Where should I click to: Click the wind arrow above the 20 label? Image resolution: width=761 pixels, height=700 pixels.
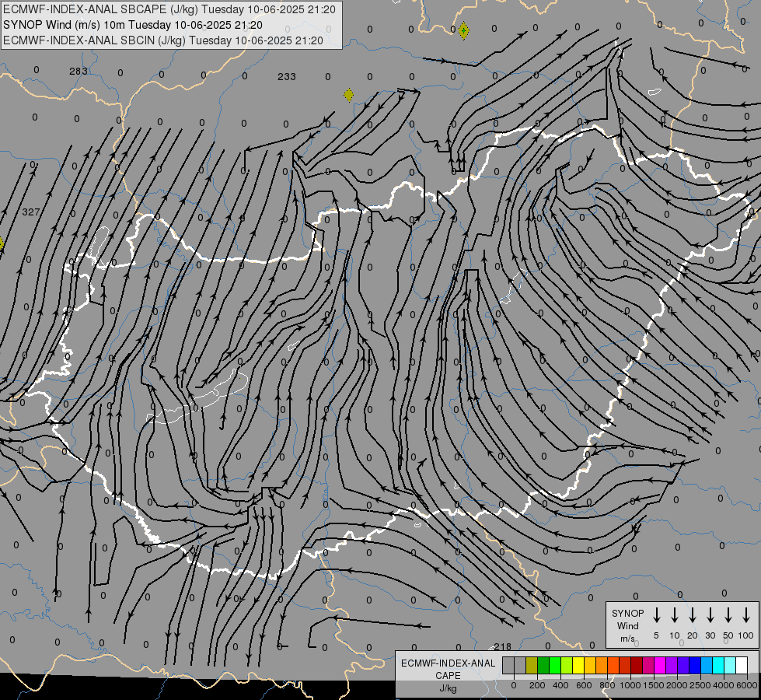click(x=693, y=615)
